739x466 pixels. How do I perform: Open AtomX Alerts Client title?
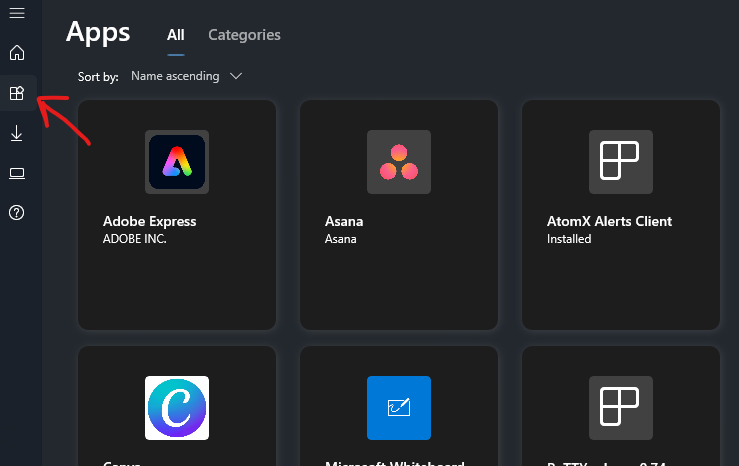(x=609, y=221)
